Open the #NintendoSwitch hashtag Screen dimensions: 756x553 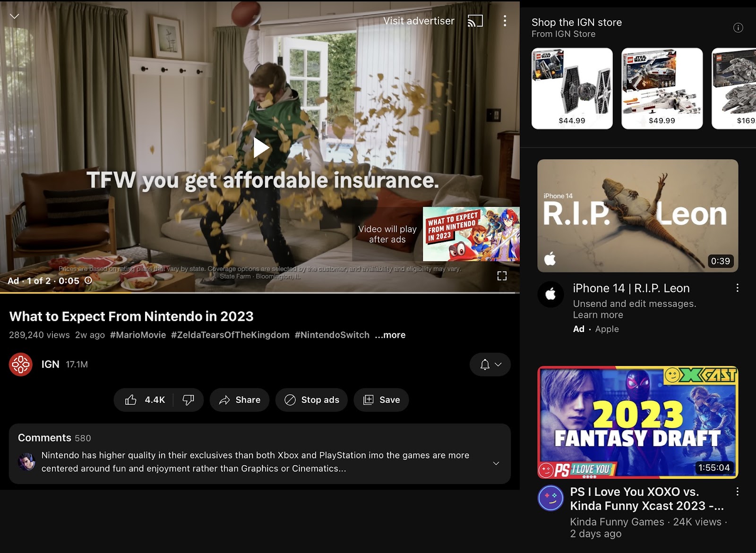(x=332, y=335)
